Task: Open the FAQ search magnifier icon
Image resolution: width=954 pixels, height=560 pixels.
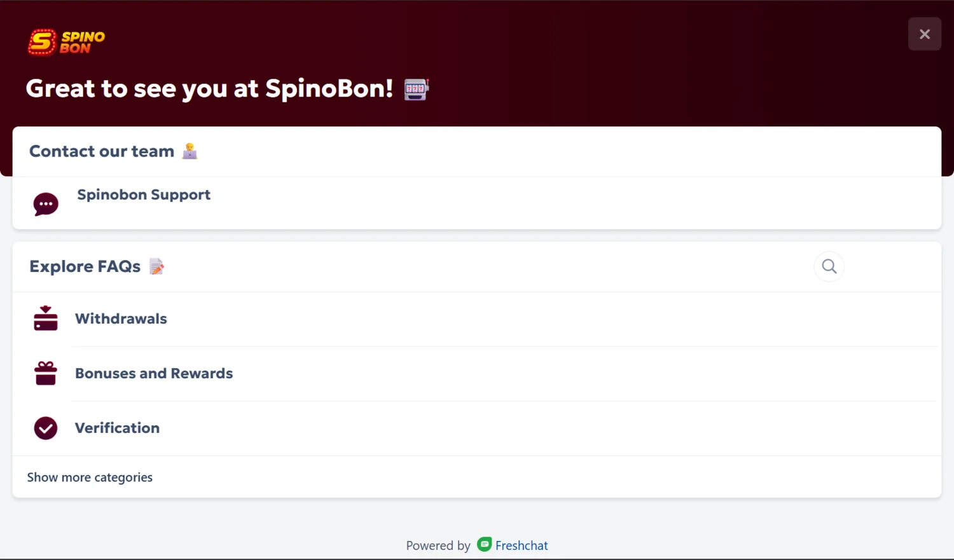Action: (x=829, y=266)
